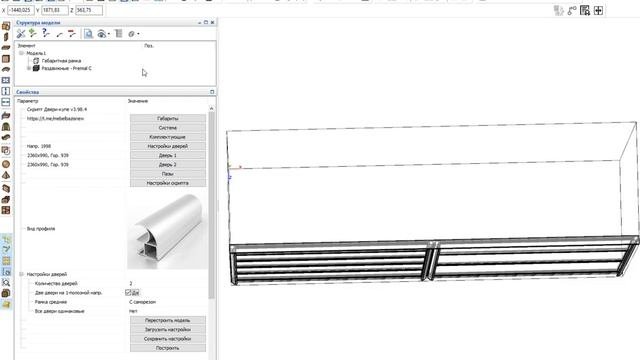Click the Система button

pyautogui.click(x=168, y=128)
